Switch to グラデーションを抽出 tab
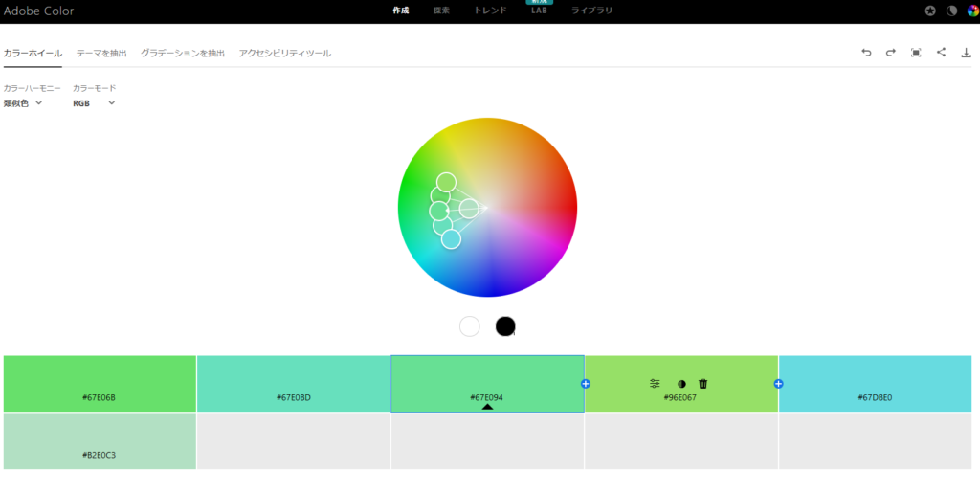 (x=183, y=53)
